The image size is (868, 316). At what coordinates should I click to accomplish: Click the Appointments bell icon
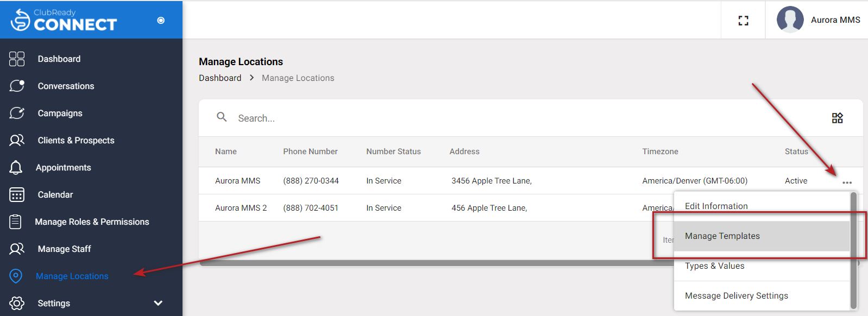pyautogui.click(x=16, y=167)
